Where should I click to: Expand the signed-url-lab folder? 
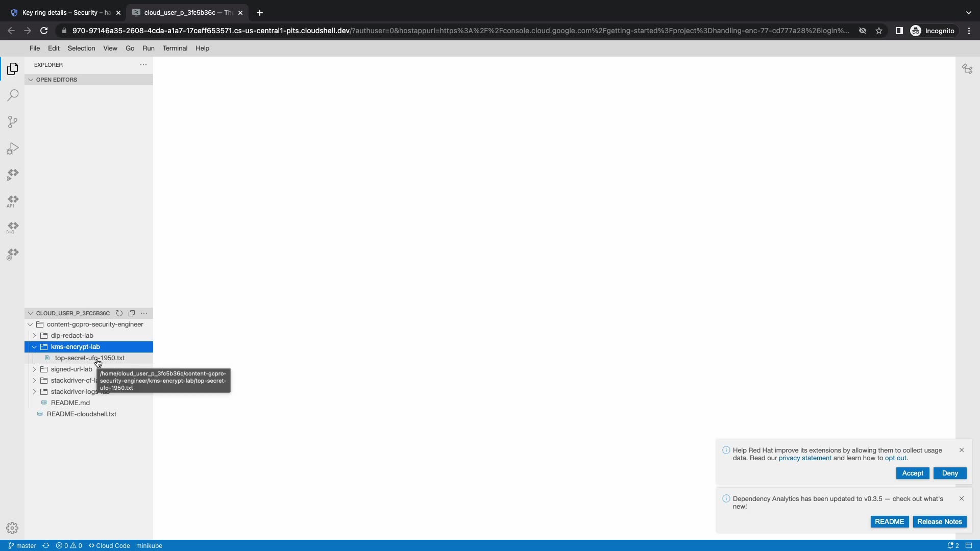(34, 369)
